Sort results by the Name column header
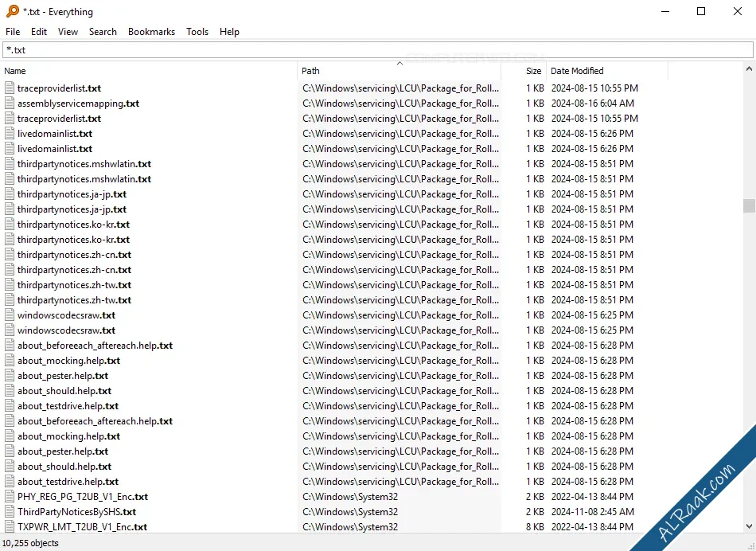The image size is (756, 551). (x=149, y=71)
